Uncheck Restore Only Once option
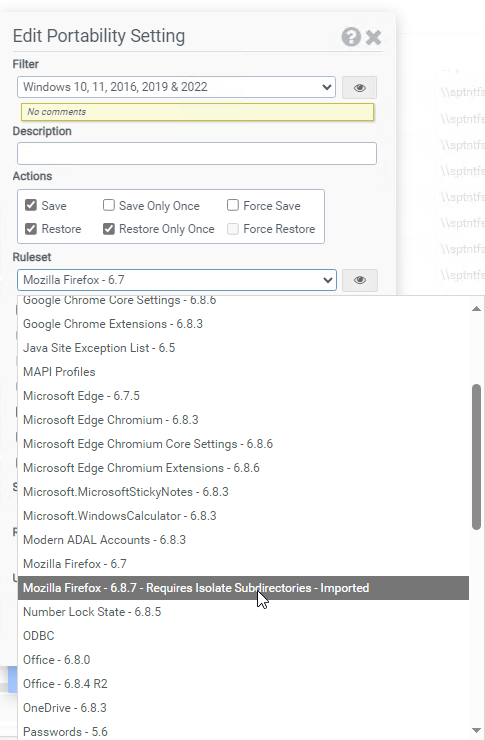The height and width of the screenshot is (740, 485). [x=109, y=229]
